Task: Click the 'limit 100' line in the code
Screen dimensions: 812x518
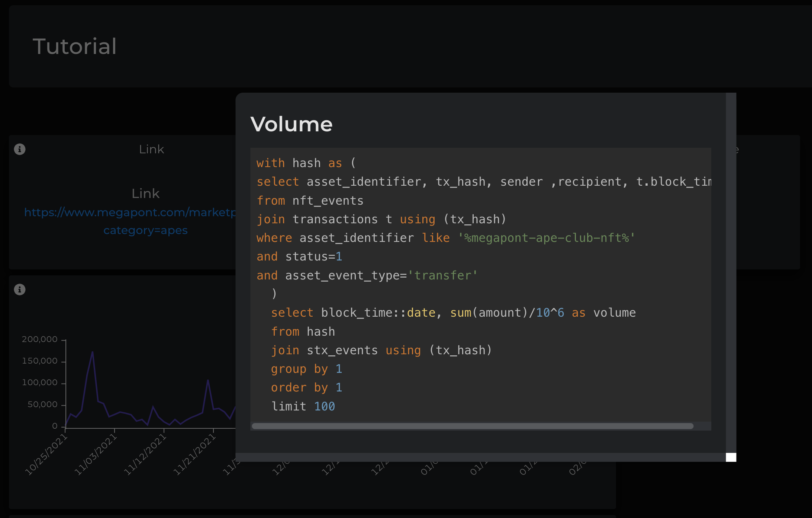Action: tap(303, 406)
